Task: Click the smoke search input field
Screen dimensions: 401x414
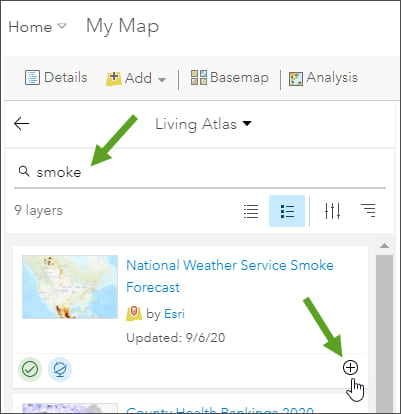Action: click(x=200, y=172)
